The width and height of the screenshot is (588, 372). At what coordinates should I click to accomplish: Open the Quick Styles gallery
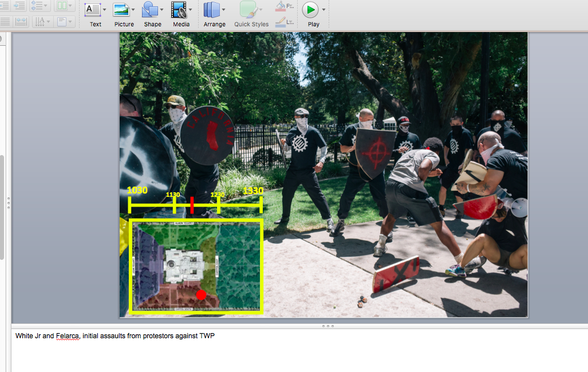[248, 10]
